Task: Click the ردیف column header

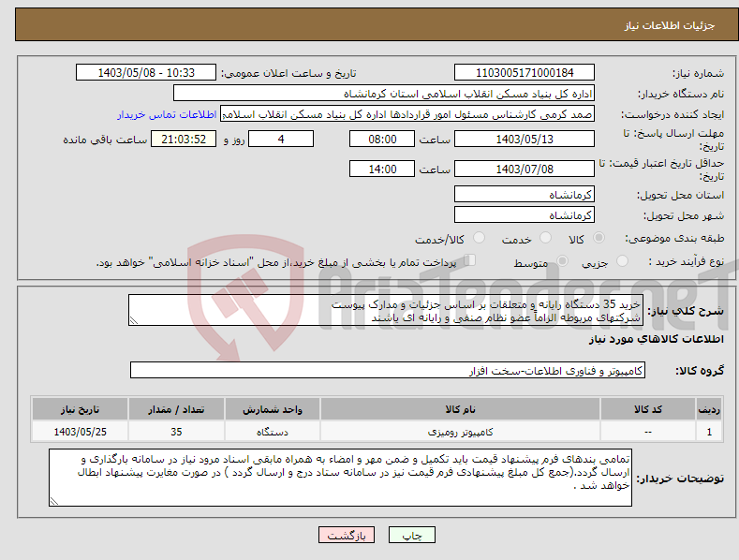Action: coord(709,409)
